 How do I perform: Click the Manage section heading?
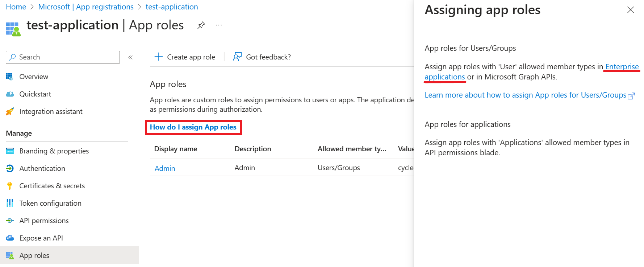[19, 133]
